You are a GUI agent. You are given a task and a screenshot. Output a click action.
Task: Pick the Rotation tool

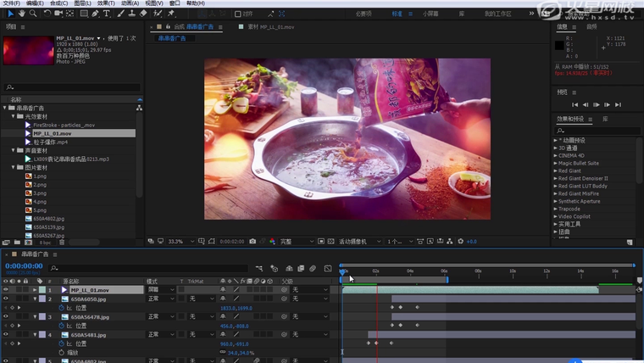click(x=46, y=14)
